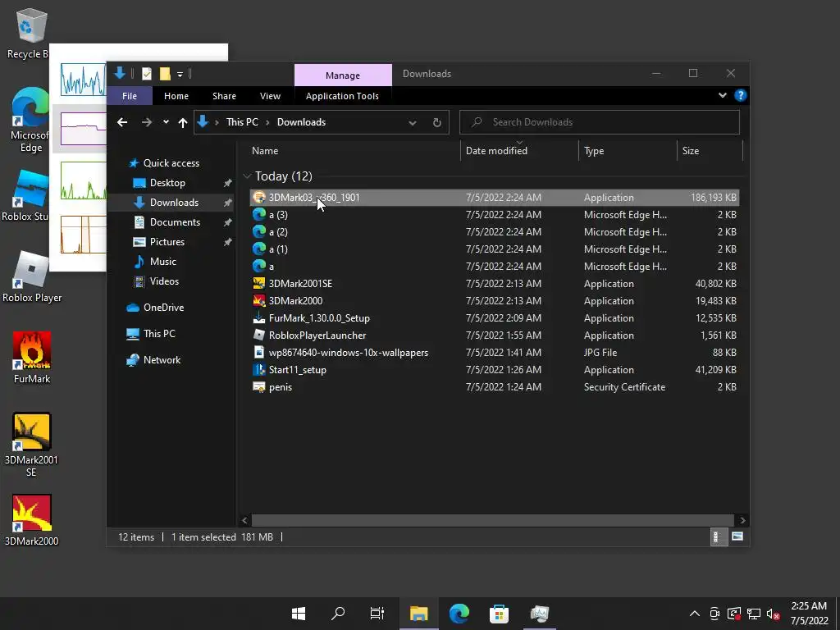Select the 3DMark2000 application file icon
Viewport: 840px width, 630px height.
click(259, 300)
